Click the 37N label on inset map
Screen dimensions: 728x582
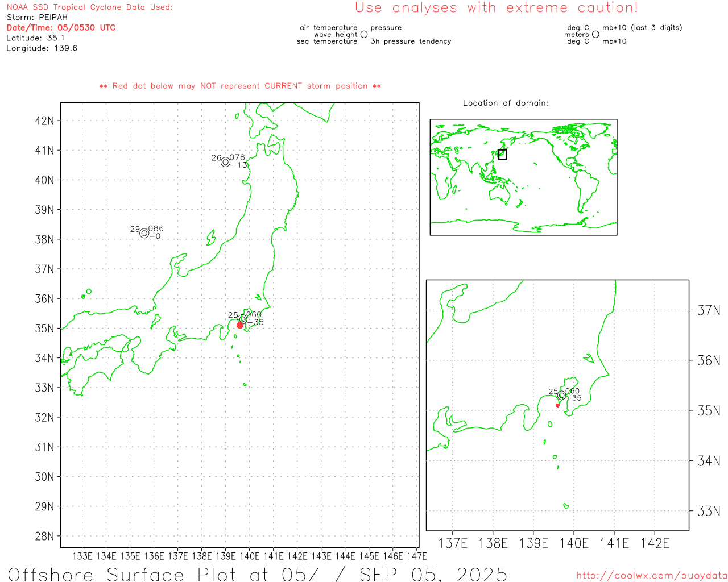709,310
